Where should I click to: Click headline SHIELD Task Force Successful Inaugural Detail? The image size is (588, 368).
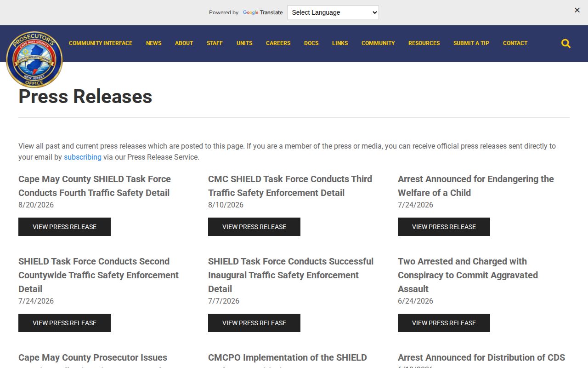click(x=291, y=275)
